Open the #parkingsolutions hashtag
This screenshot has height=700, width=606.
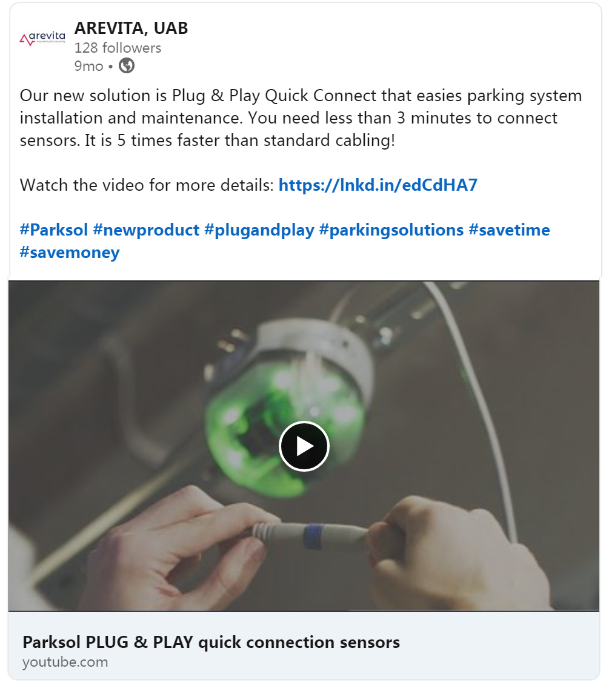[x=391, y=230]
